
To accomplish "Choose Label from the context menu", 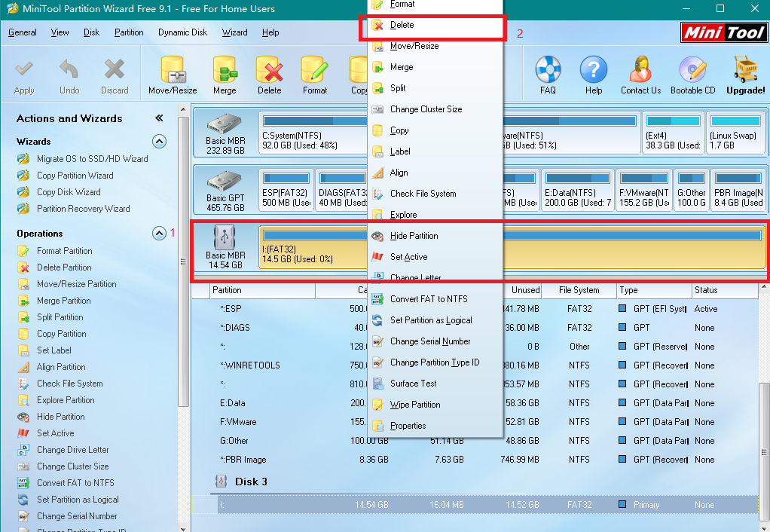I will coord(435,151).
